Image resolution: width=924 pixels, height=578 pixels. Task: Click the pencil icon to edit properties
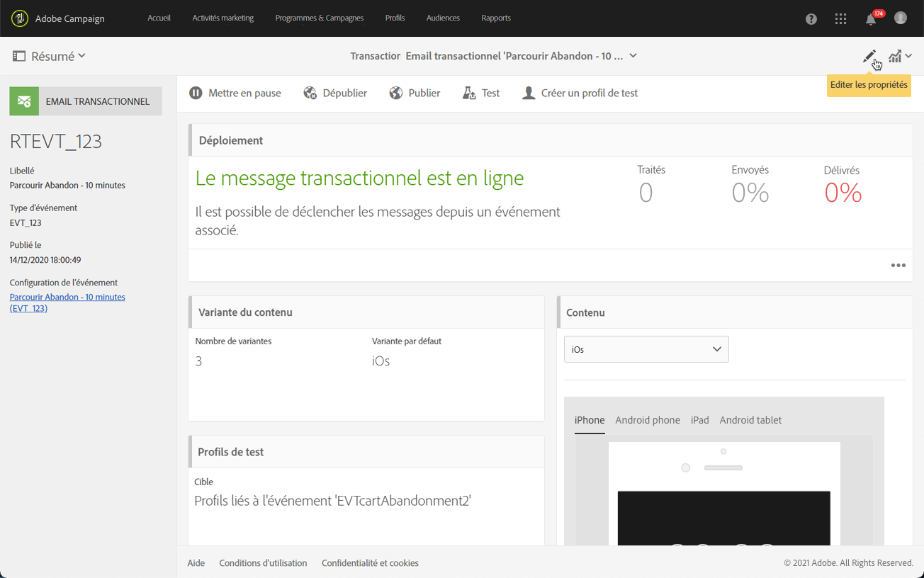click(869, 56)
